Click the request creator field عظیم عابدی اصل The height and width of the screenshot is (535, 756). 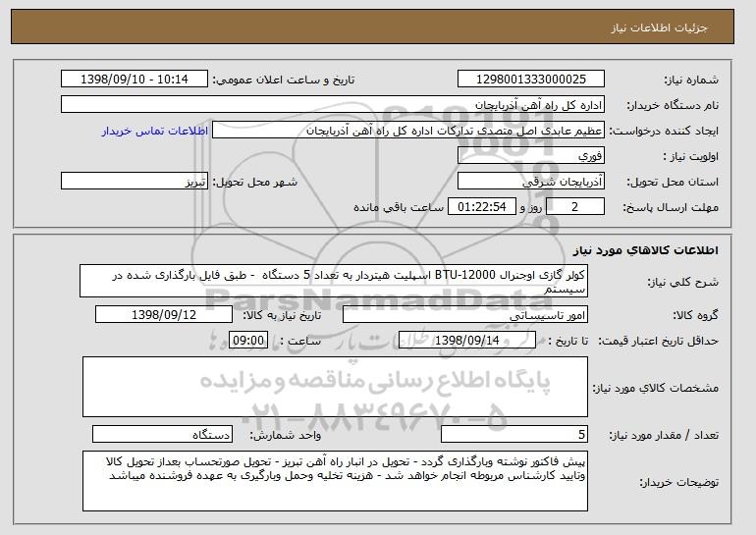[x=408, y=131]
